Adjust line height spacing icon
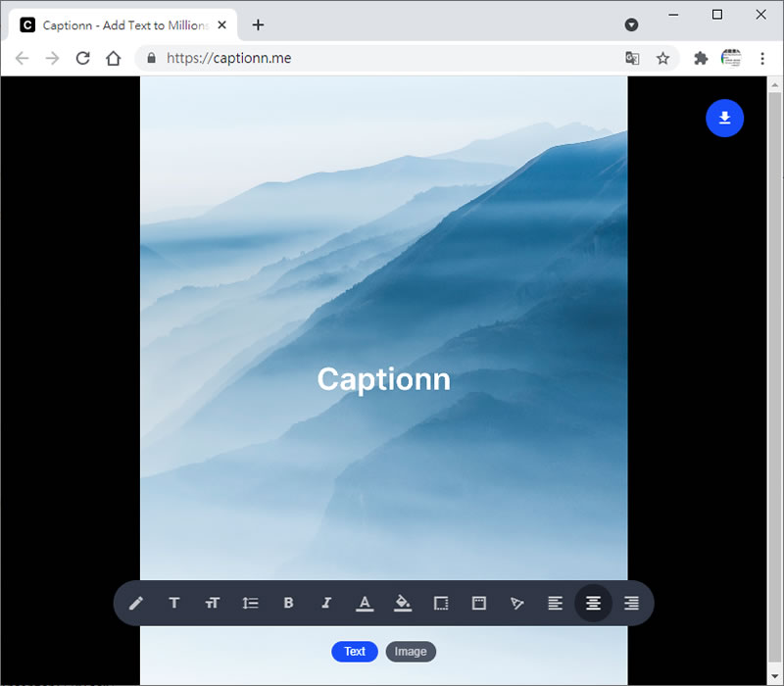The image size is (784, 686). point(251,603)
